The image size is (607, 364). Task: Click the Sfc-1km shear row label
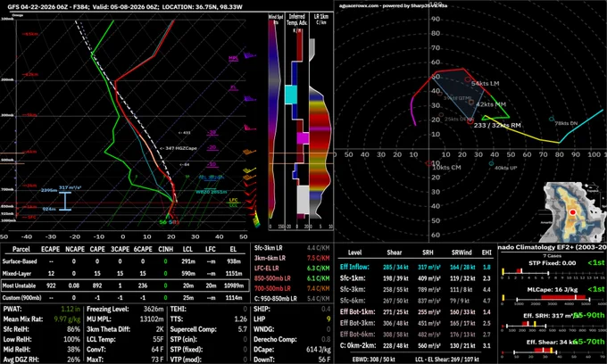(x=353, y=278)
